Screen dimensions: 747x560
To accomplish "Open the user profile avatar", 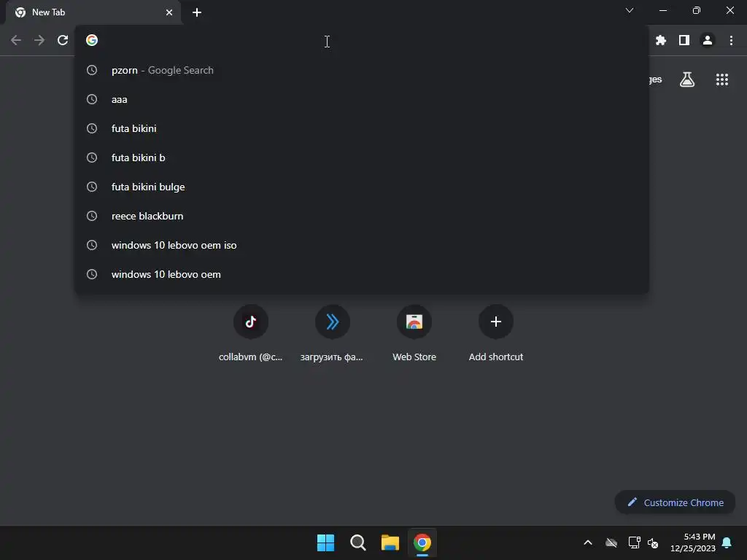I will coord(708,41).
